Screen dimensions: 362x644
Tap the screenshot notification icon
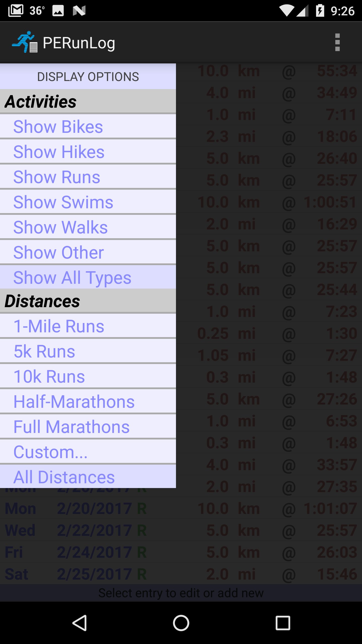[58, 10]
